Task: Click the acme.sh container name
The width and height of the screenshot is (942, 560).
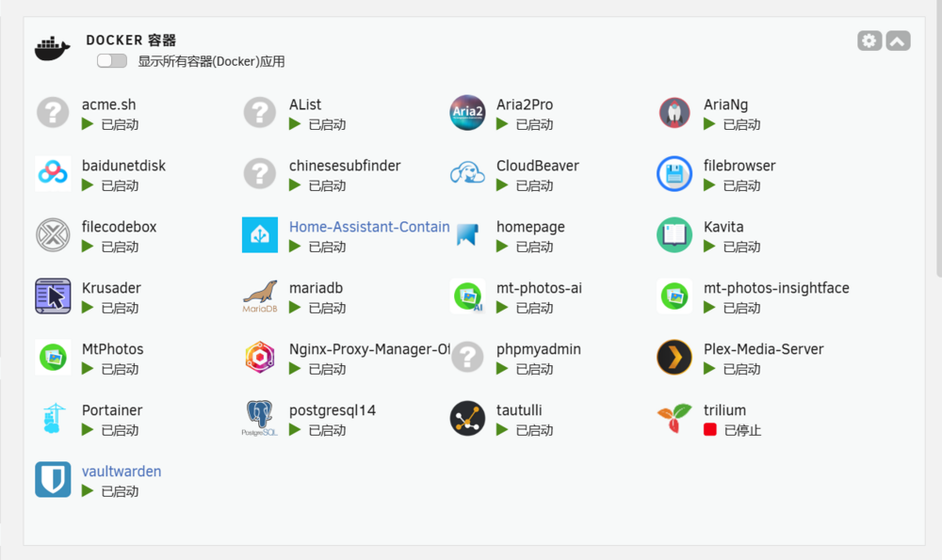Action: (x=108, y=104)
